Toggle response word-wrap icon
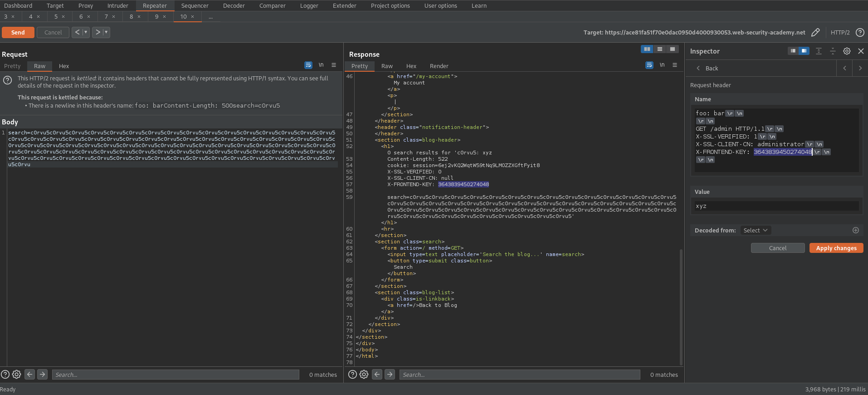This screenshot has height=395, width=868. click(x=649, y=65)
